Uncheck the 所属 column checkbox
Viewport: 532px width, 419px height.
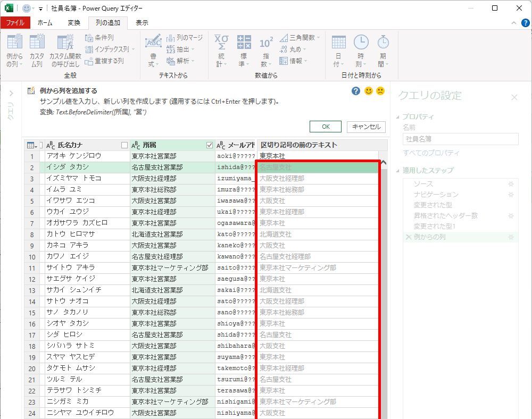(209, 145)
